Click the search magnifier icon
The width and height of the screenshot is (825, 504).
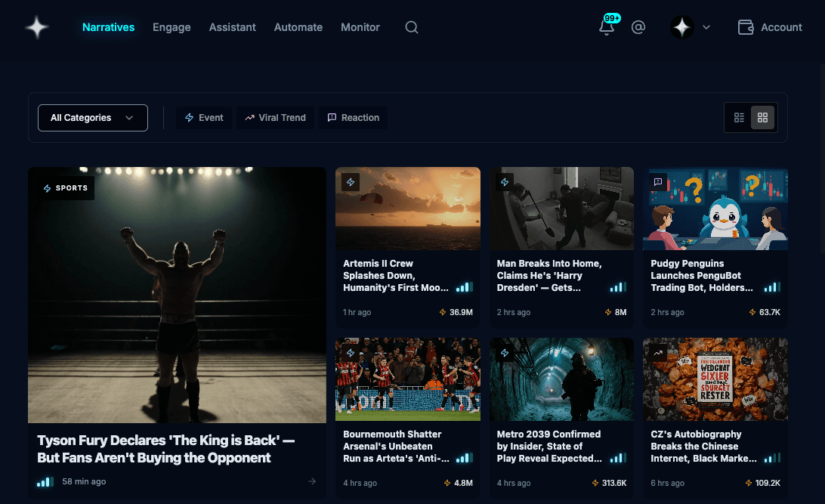pyautogui.click(x=411, y=27)
